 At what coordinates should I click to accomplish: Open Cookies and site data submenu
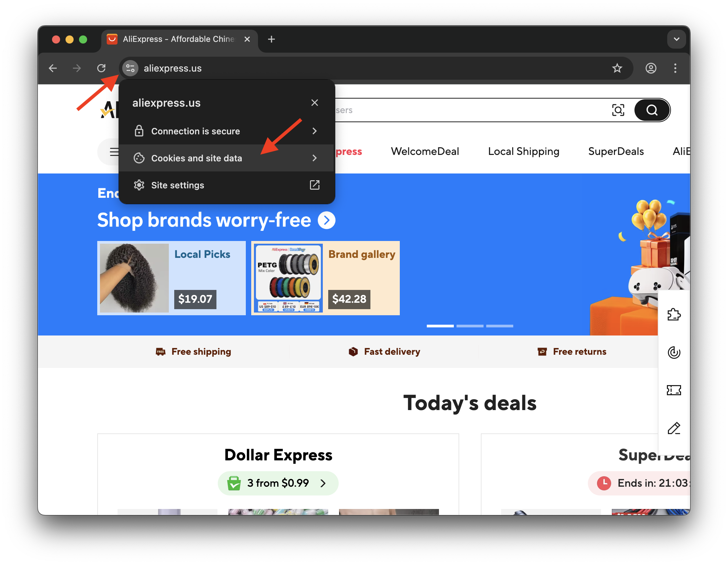coord(226,158)
